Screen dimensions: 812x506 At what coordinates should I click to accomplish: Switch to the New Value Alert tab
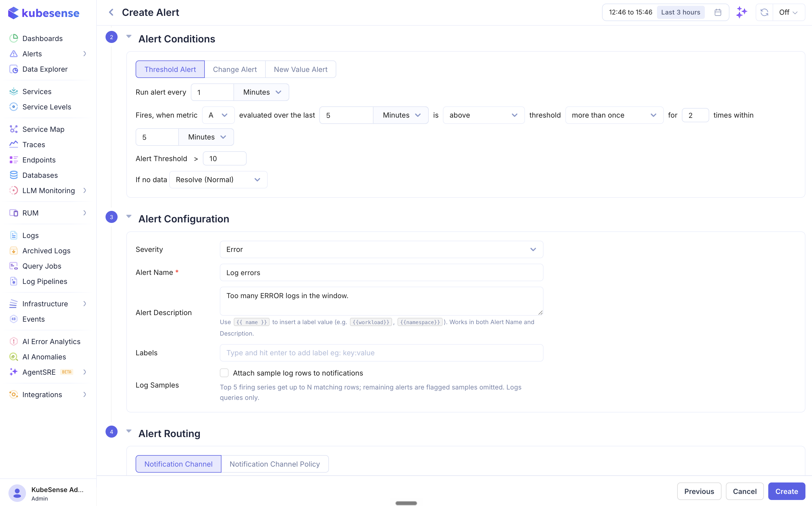(301, 69)
